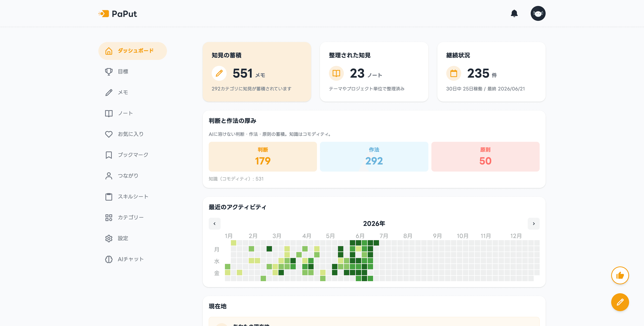Click the open book icon for ノート
The image size is (644, 326).
click(x=109, y=113)
